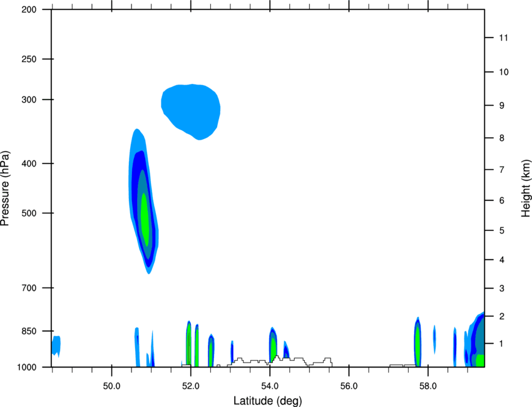
Task: Select the 250 pressure tick label
Action: click(29, 59)
